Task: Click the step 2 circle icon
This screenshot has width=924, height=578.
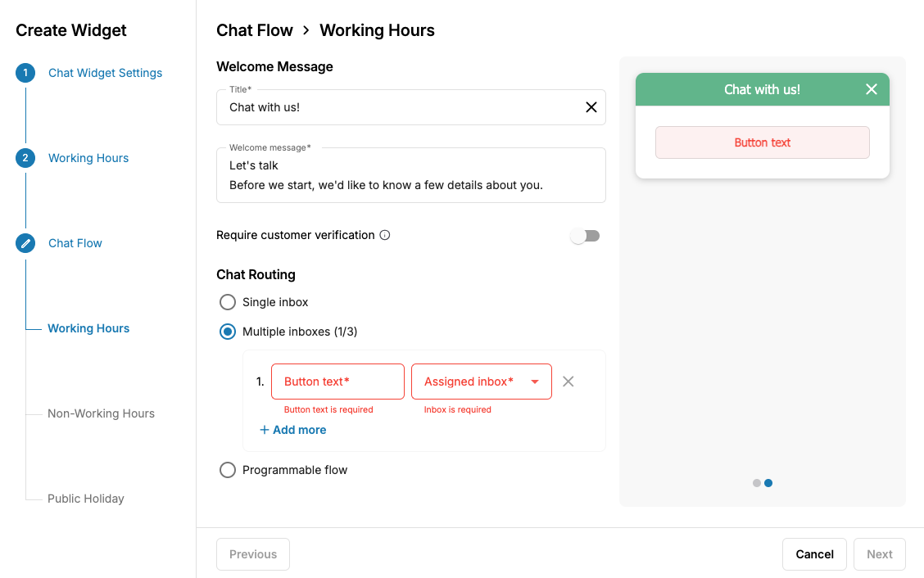Action: tap(25, 158)
